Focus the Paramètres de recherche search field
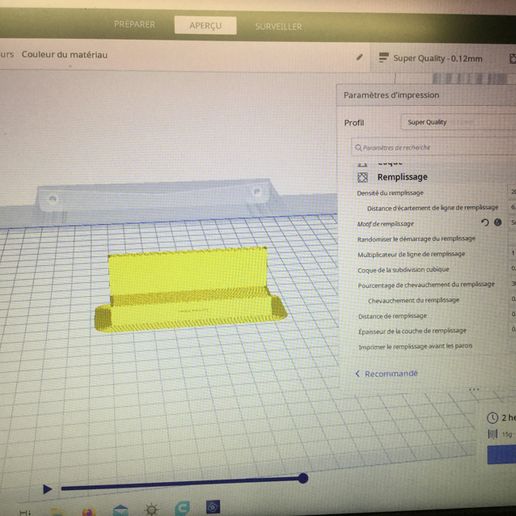The image size is (516, 516). pos(433,147)
